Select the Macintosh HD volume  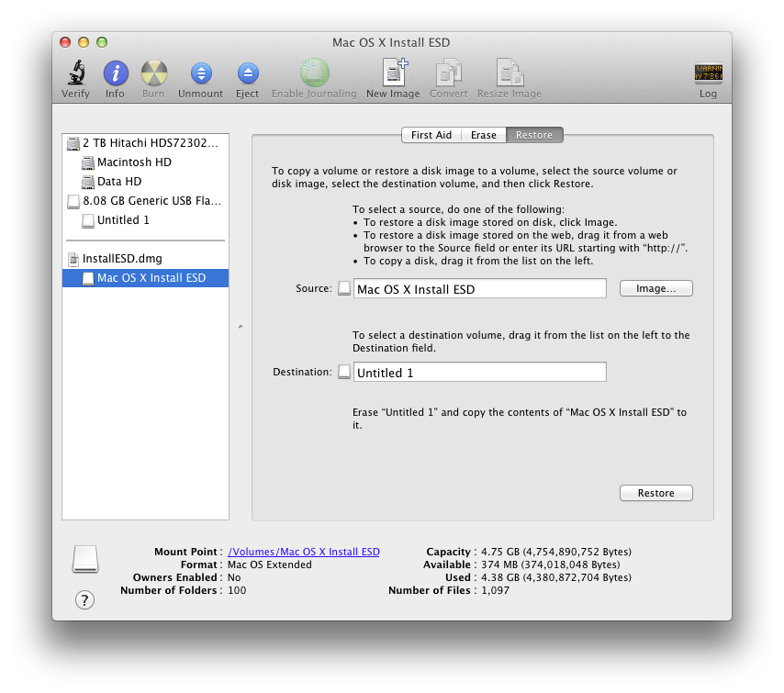145,162
